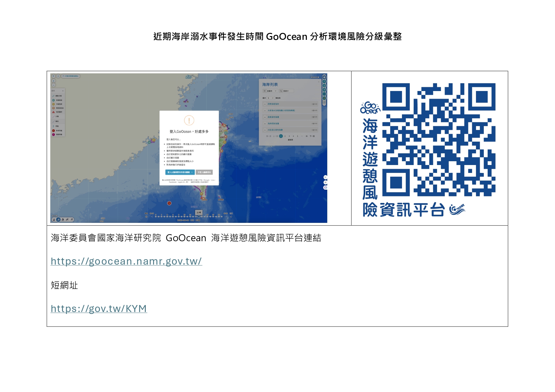Open the short URL gov.tw/KYM link
555x392 pixels.
click(99, 309)
